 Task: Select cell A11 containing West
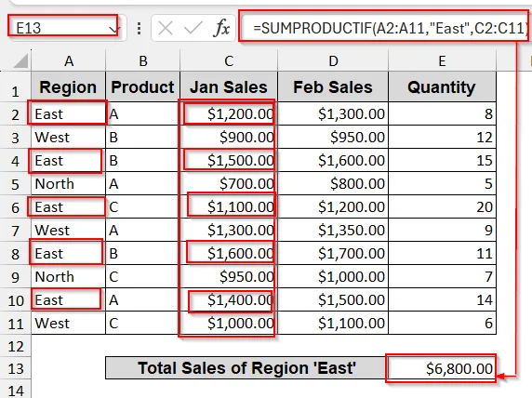point(69,323)
